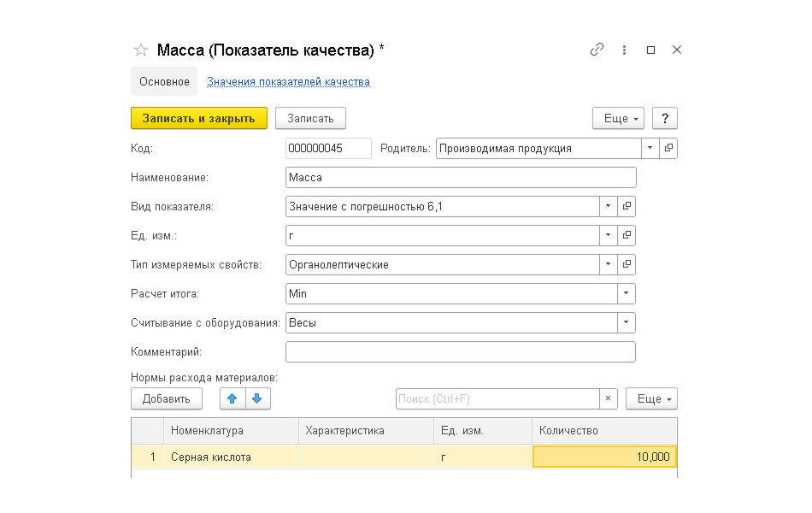
Task: Add form to favorites with star icon
Action: pyautogui.click(x=141, y=50)
